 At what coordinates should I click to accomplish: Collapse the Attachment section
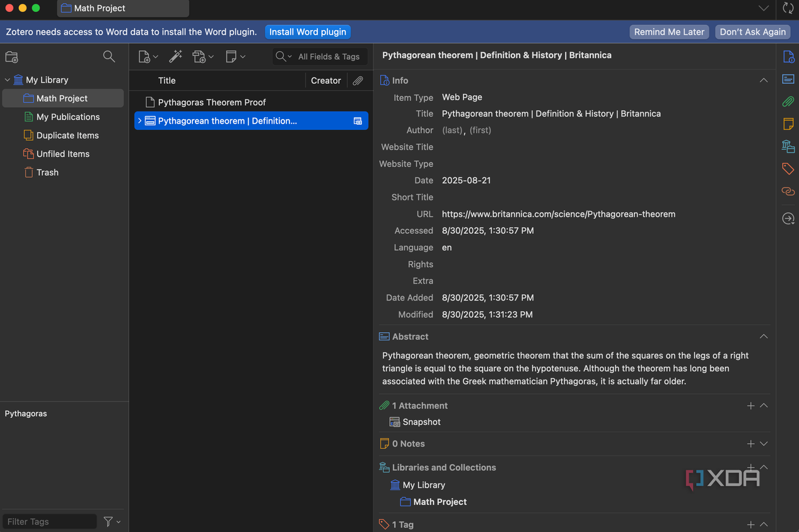tap(764, 406)
